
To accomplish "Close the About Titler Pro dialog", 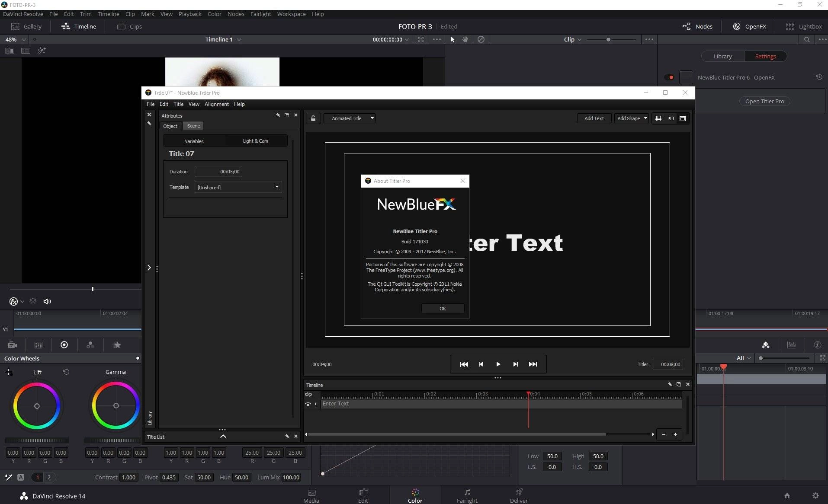I will tap(463, 181).
